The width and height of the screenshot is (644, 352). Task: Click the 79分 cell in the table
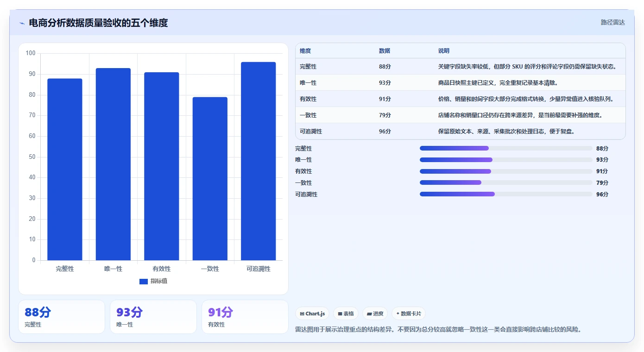coord(385,115)
